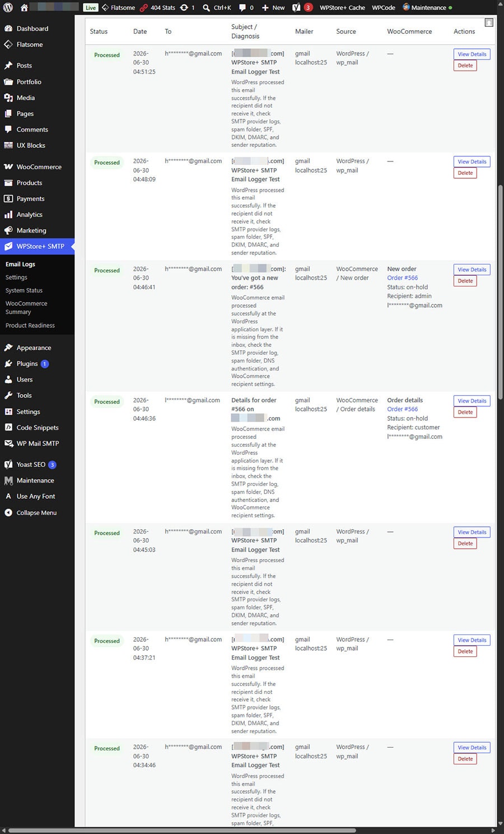Open the Ctrl+K search
The image size is (504, 834).
217,8
